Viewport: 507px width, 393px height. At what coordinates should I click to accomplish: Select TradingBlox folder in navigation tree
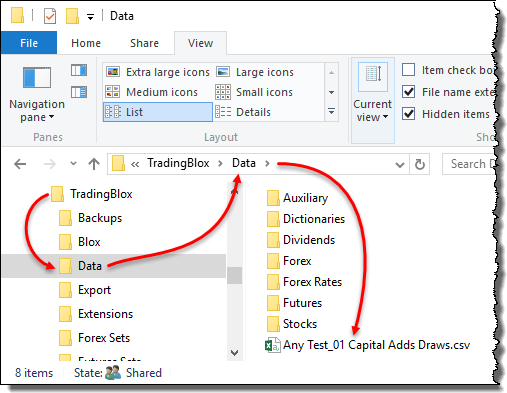tap(92, 194)
